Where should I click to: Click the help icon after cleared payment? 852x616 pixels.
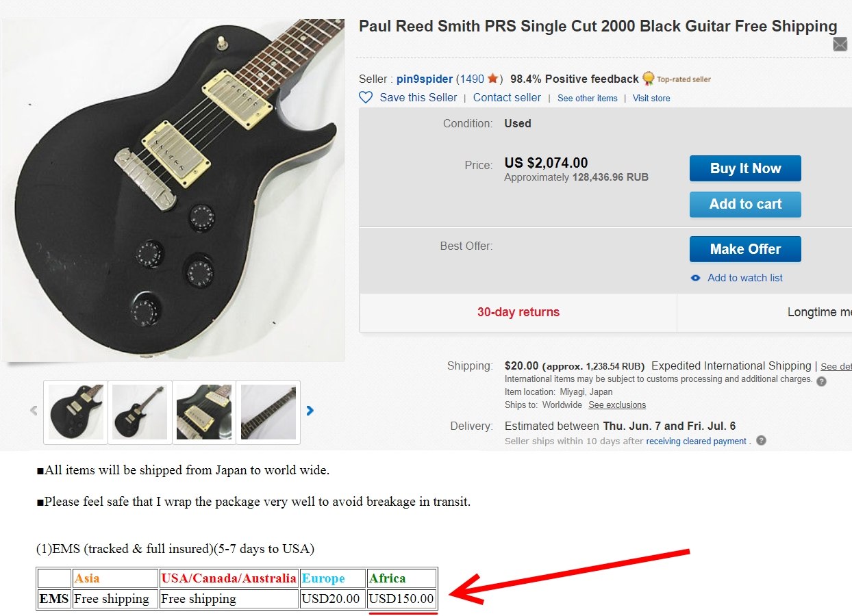click(x=761, y=441)
